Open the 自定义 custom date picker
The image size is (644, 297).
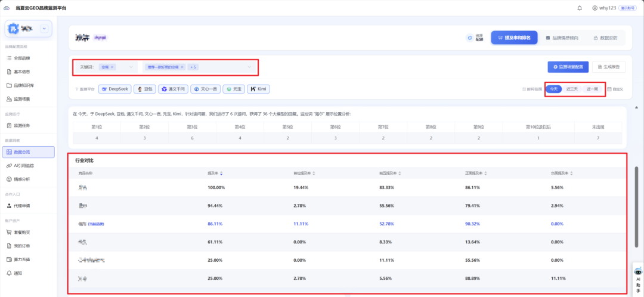(x=615, y=89)
